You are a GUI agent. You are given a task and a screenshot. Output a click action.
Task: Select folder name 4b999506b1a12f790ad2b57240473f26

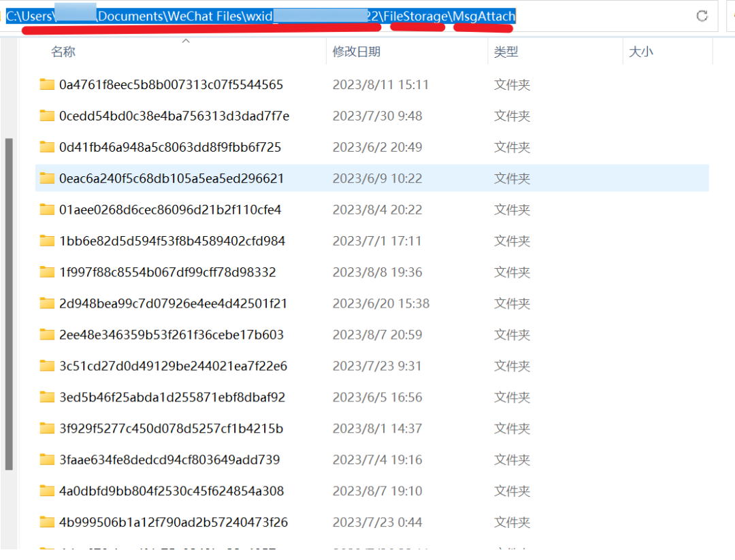coord(174,522)
